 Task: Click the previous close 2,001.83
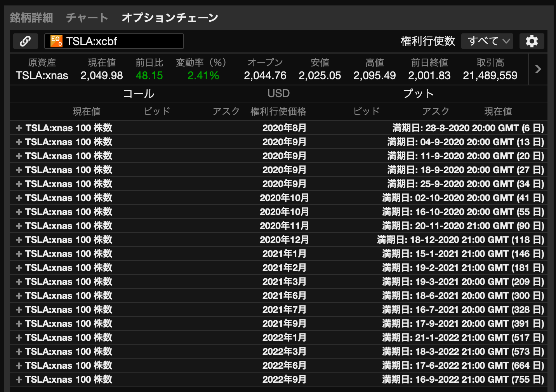click(429, 76)
